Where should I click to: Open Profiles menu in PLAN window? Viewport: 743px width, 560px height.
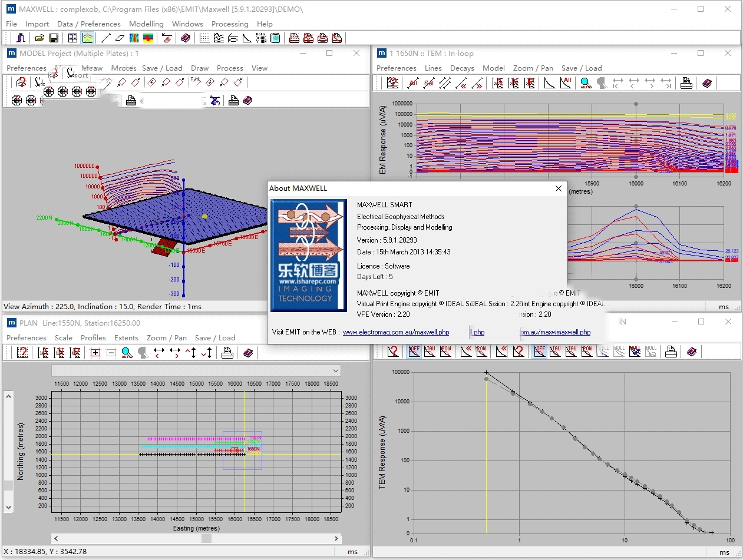[x=93, y=338]
